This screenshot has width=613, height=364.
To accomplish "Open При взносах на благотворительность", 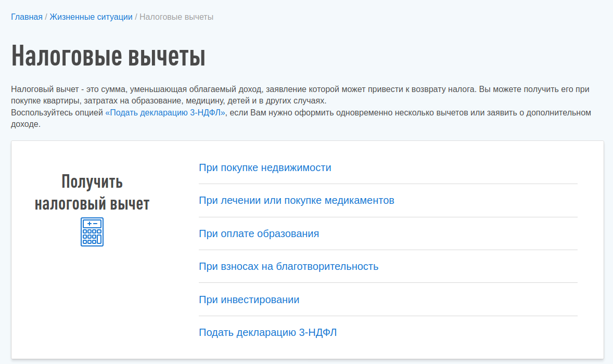I will (x=288, y=266).
